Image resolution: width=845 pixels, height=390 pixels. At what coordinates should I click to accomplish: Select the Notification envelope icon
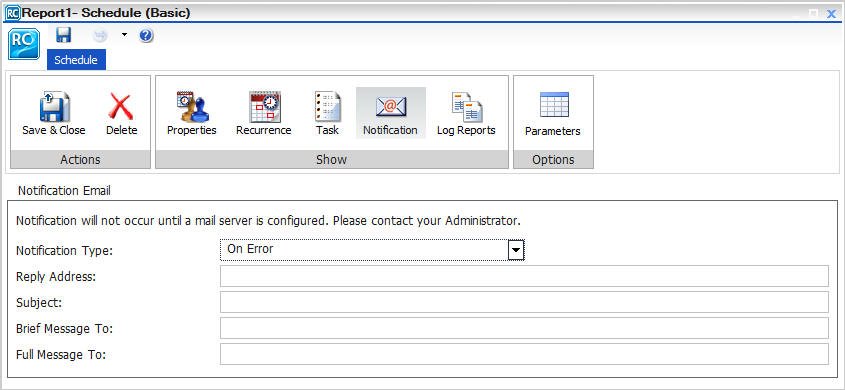click(x=391, y=107)
